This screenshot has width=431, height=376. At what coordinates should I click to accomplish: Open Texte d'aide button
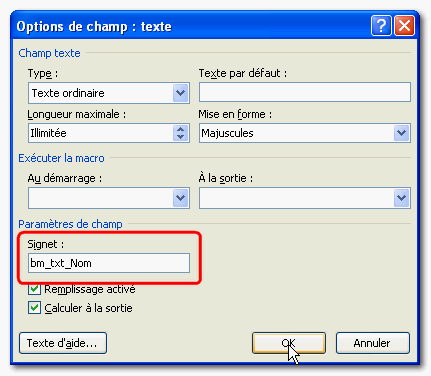pyautogui.click(x=63, y=343)
